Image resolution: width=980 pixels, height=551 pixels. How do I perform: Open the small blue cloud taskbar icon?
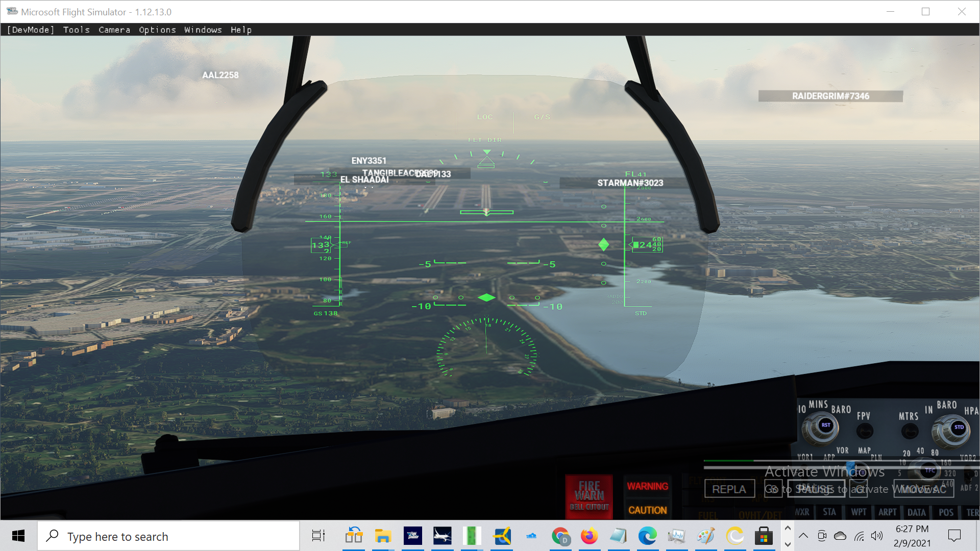point(531,536)
